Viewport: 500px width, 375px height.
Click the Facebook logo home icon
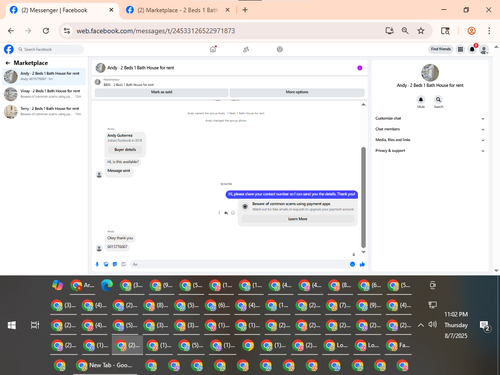[x=9, y=49]
